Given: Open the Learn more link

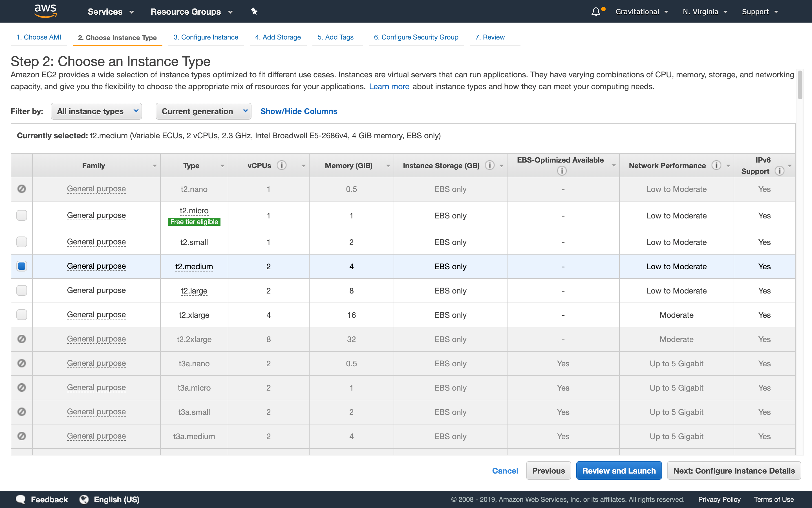Looking at the screenshot, I should pyautogui.click(x=389, y=86).
